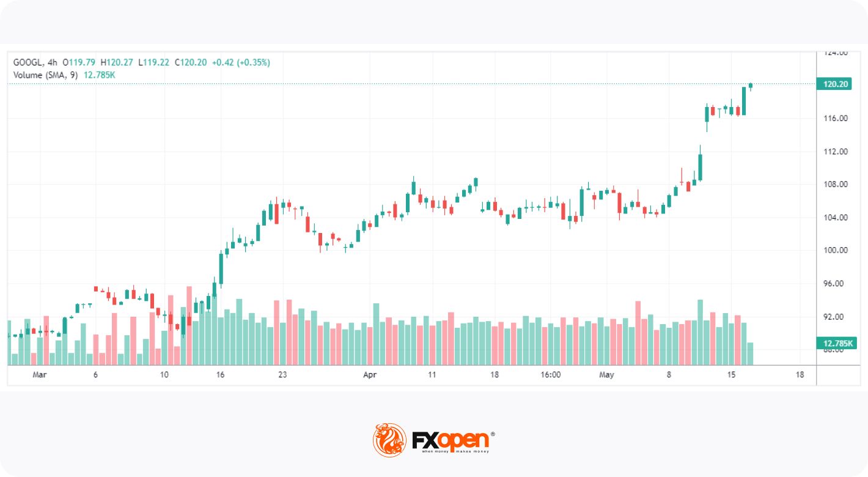
Task: Click the latest candlestick at 120.20
Action: click(750, 86)
